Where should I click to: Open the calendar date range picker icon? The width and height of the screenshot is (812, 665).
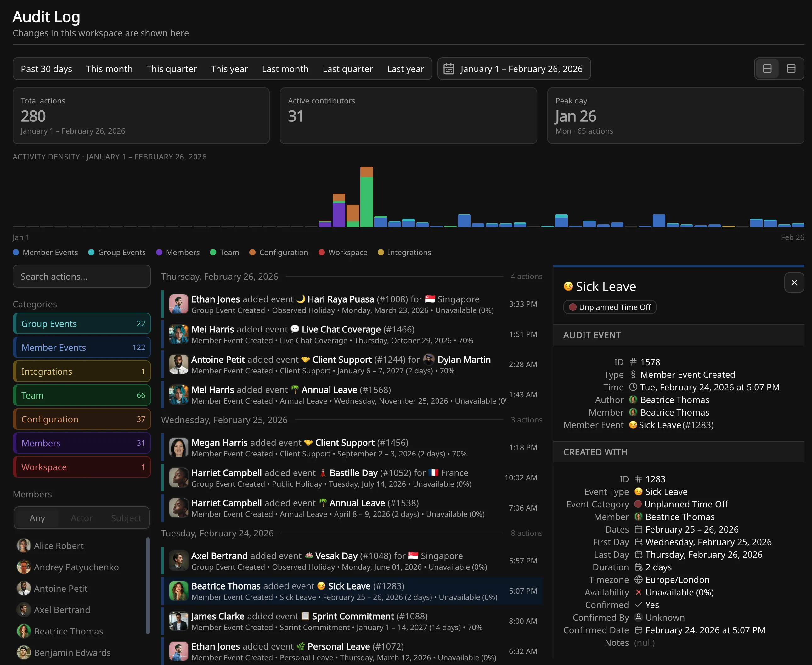tap(449, 69)
